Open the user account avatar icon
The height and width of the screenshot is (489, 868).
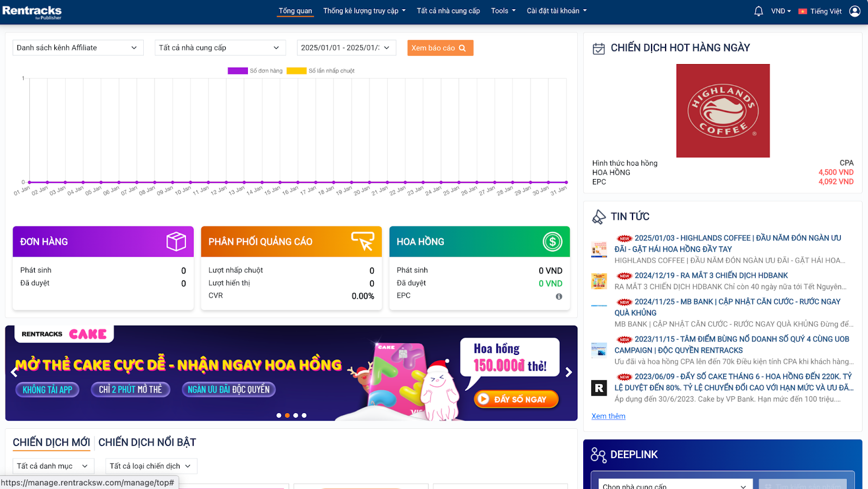tap(854, 11)
